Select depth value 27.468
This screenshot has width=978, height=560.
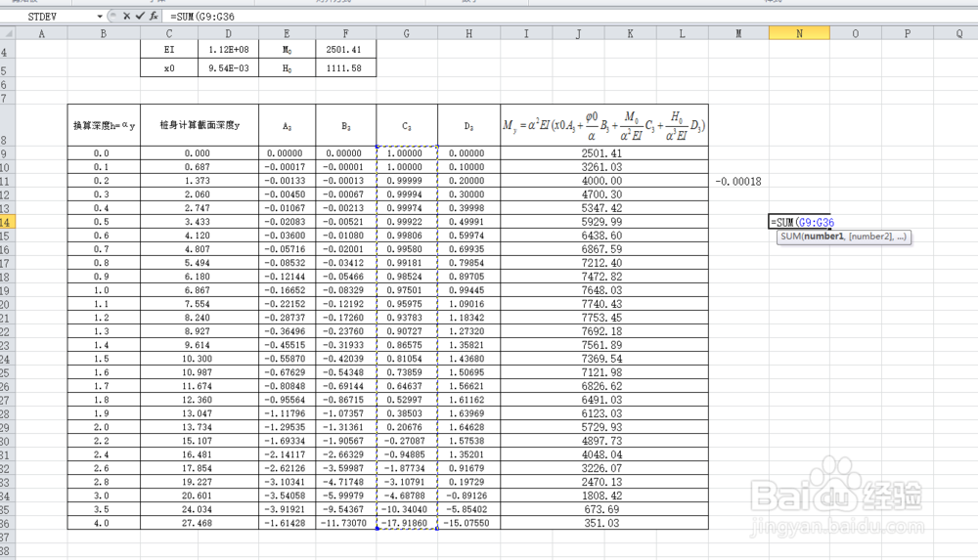point(200,523)
